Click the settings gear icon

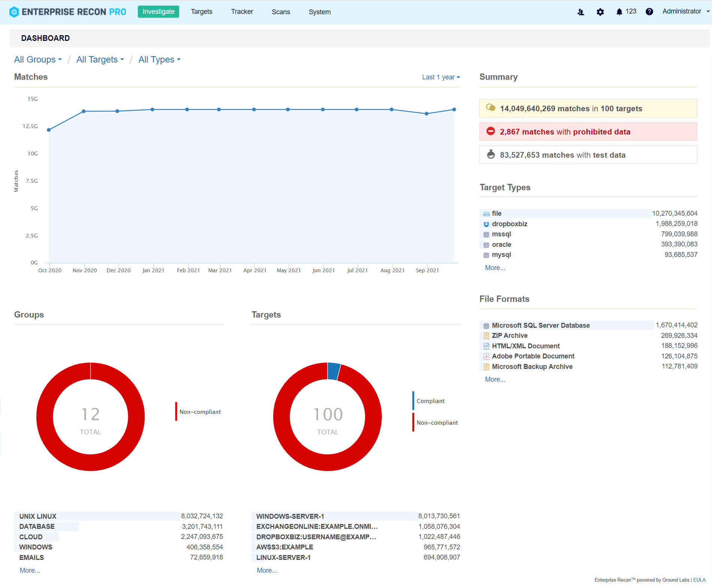tap(600, 12)
